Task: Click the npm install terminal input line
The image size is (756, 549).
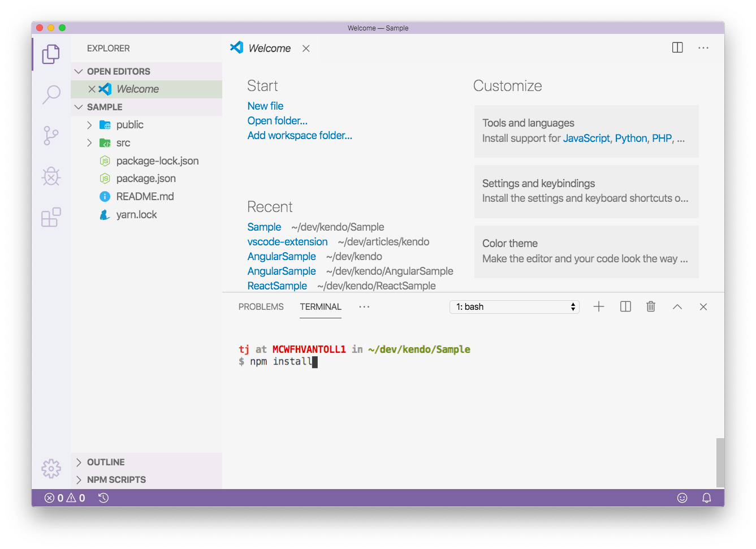Action: tap(278, 362)
